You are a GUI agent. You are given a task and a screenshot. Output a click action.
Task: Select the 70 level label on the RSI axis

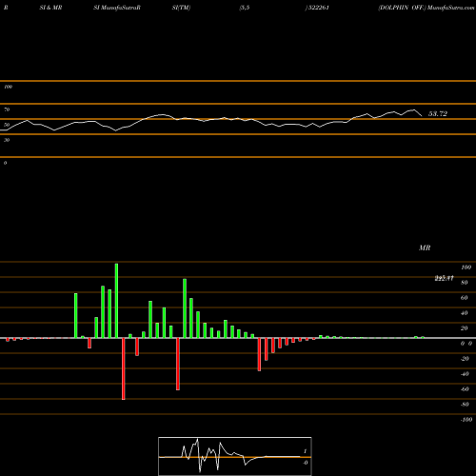point(7,109)
